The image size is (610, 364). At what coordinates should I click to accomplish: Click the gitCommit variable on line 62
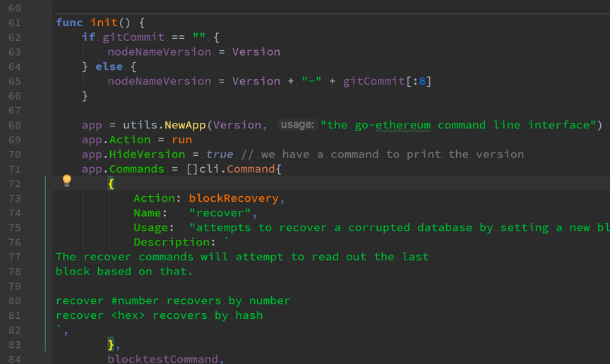coord(133,37)
